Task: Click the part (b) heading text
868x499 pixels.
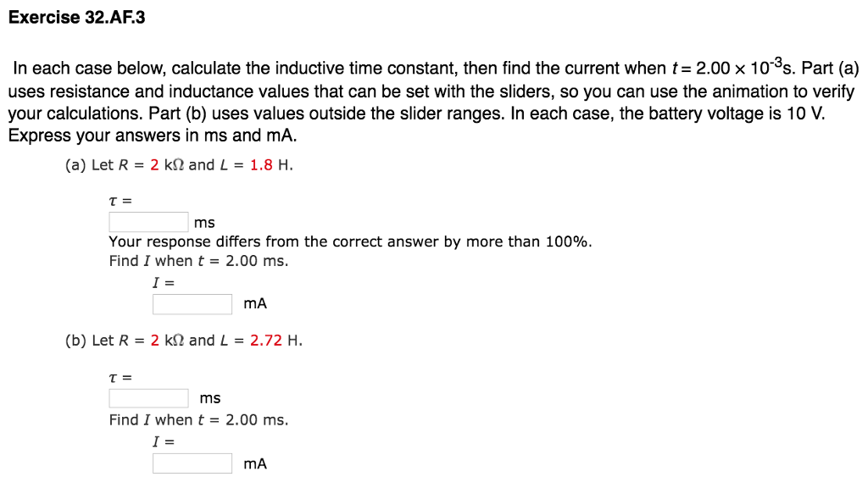Action: pos(78,341)
